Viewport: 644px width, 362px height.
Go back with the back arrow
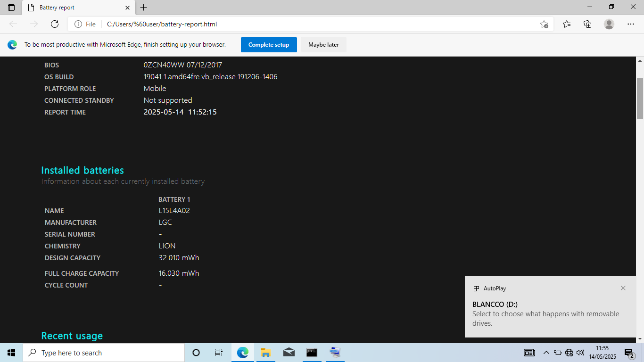click(x=13, y=24)
